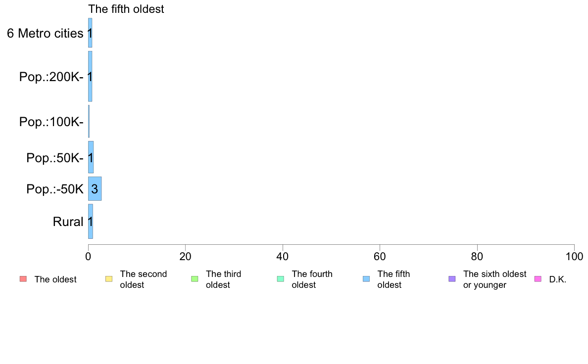Click the pink D.K. legend swatch
Screen dimensions: 588x364
pos(538,279)
